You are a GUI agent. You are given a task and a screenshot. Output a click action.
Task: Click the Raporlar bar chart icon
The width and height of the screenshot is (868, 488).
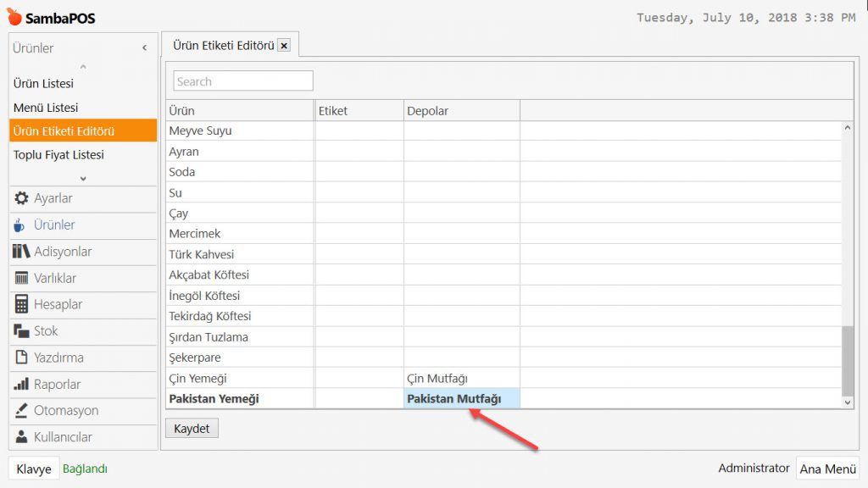click(21, 384)
